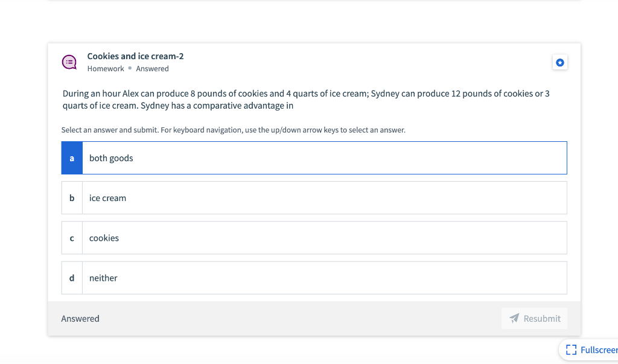The image size is (618, 364).
Task: Select the "both goods" answer
Action: click(x=111, y=158)
